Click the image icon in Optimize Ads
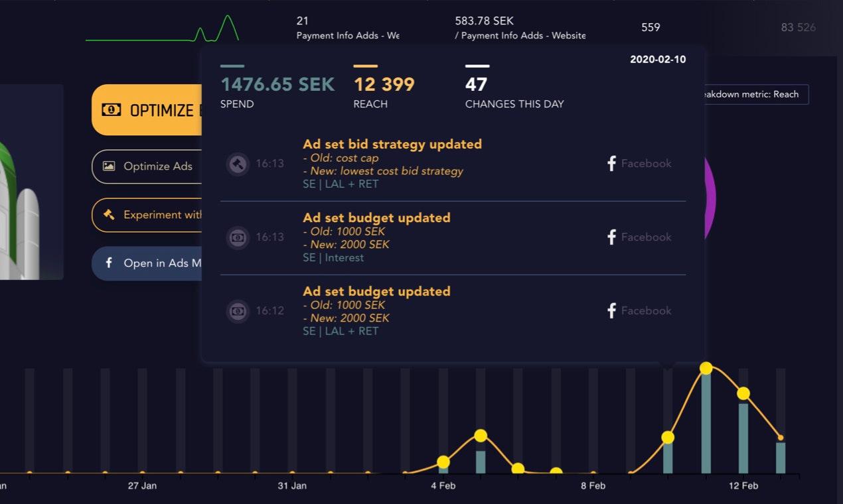Image resolution: width=843 pixels, height=504 pixels. coord(109,166)
